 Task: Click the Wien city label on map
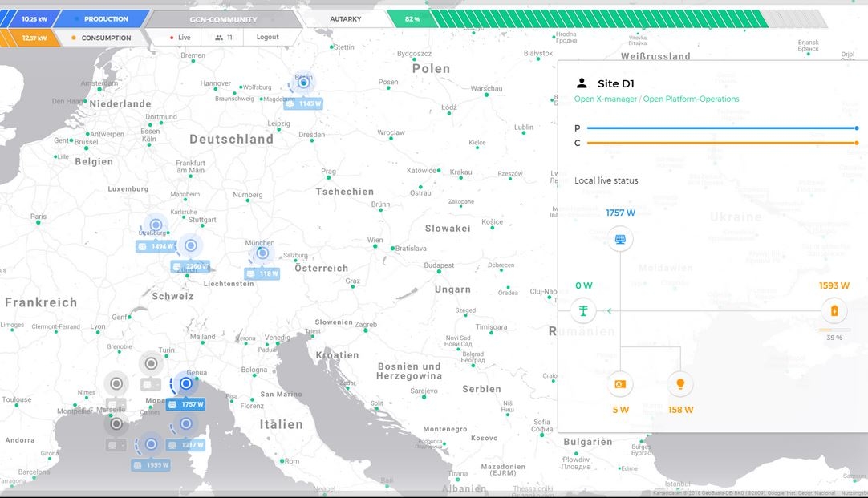tap(375, 240)
